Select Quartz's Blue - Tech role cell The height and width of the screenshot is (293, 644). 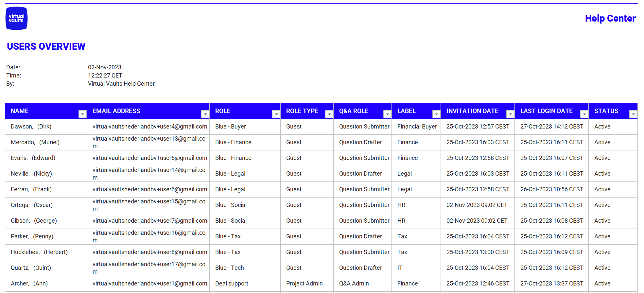(230, 268)
